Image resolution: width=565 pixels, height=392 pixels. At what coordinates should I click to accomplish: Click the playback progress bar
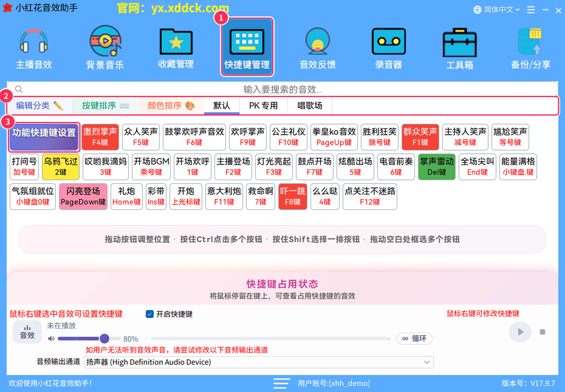[x=271, y=339]
